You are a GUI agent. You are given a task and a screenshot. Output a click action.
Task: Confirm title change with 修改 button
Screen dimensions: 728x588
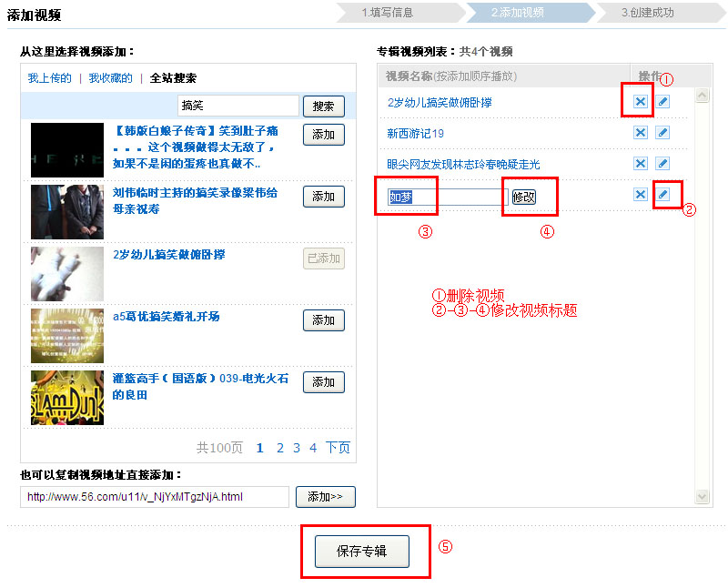coord(524,197)
